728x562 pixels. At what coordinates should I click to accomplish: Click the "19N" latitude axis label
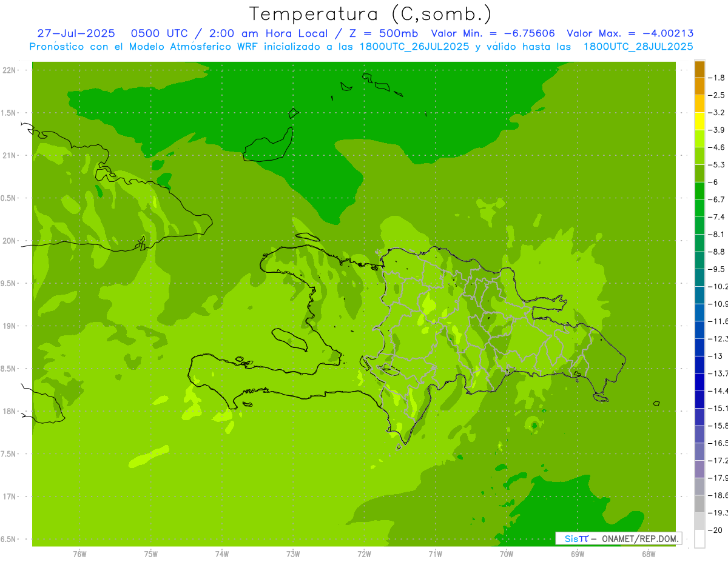coord(8,326)
